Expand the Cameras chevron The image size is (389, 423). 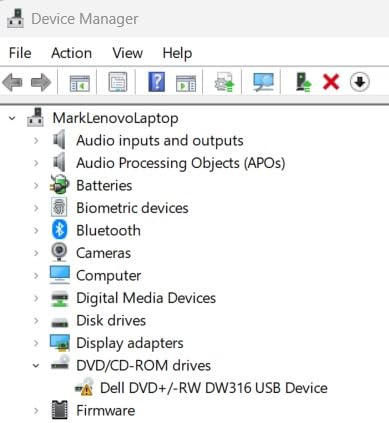[x=36, y=253]
